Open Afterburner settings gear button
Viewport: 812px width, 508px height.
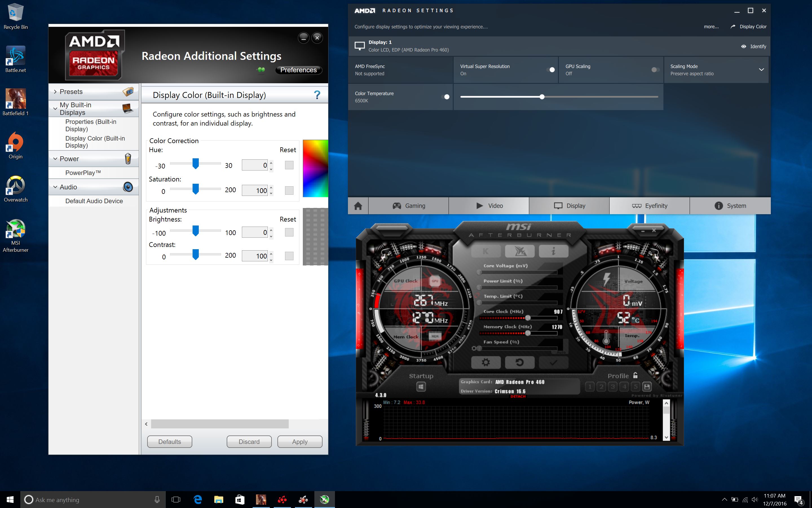pos(486,362)
